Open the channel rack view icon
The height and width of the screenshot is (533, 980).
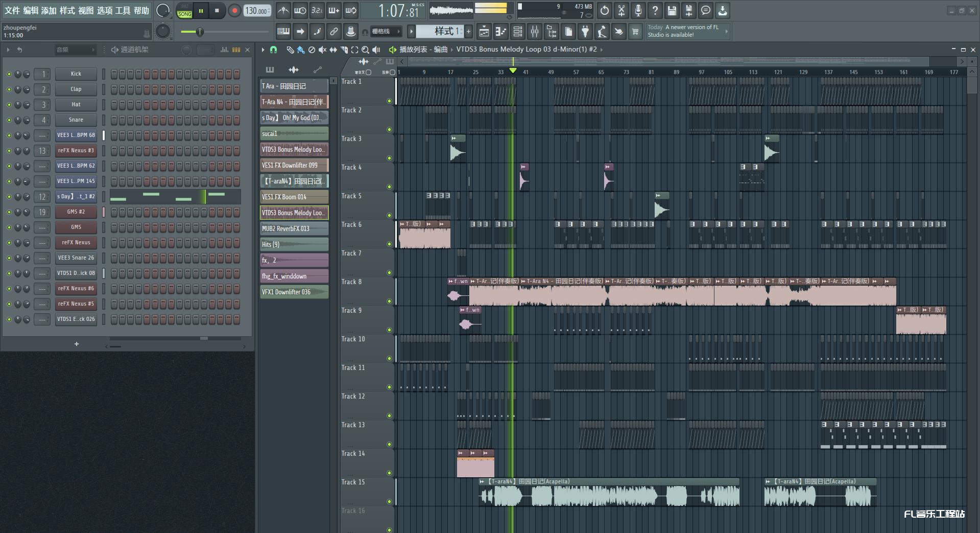[x=517, y=32]
